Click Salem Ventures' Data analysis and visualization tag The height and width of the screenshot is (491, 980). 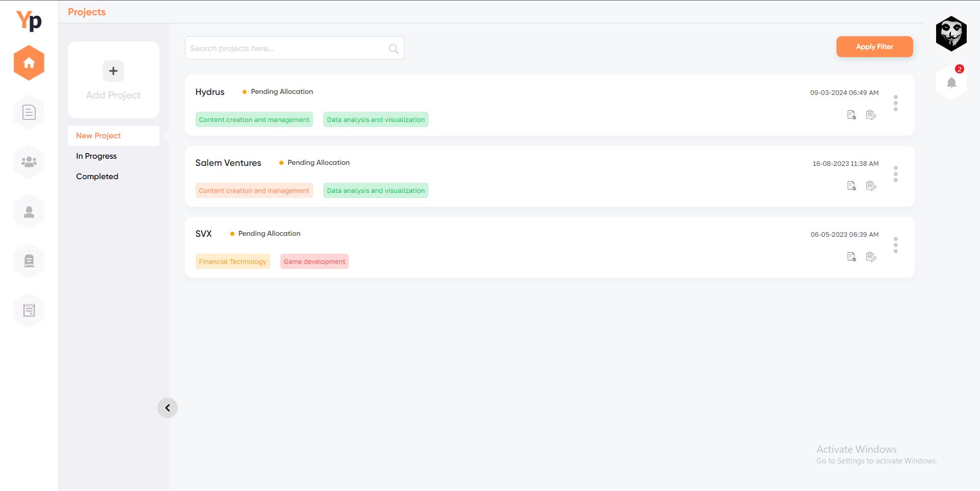376,190
